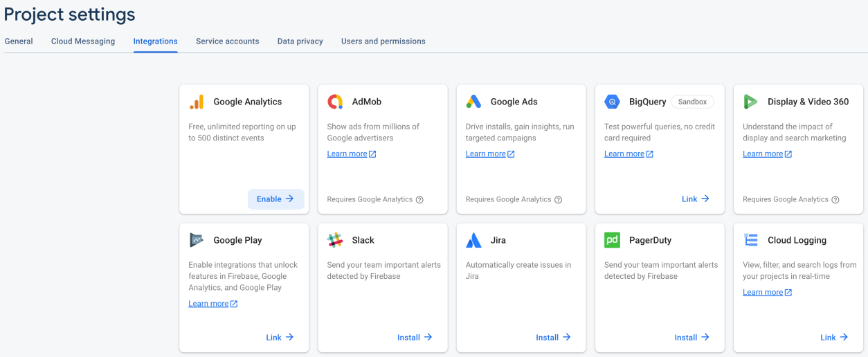
Task: Click the Jira logo icon
Action: point(473,240)
